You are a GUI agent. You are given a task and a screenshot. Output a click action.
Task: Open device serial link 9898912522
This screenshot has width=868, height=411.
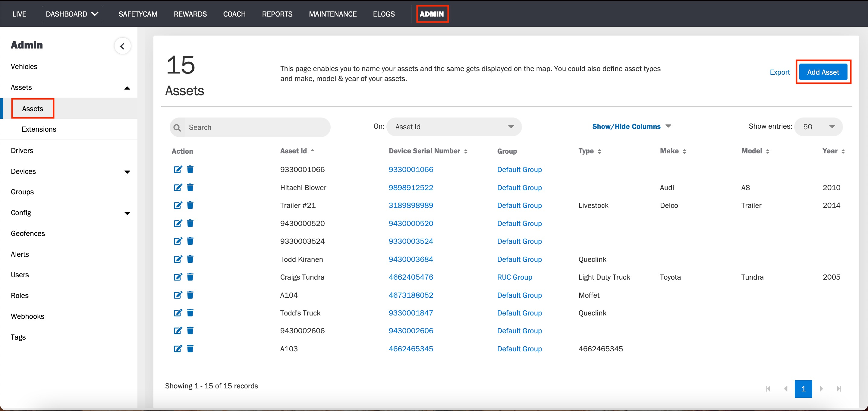click(411, 187)
